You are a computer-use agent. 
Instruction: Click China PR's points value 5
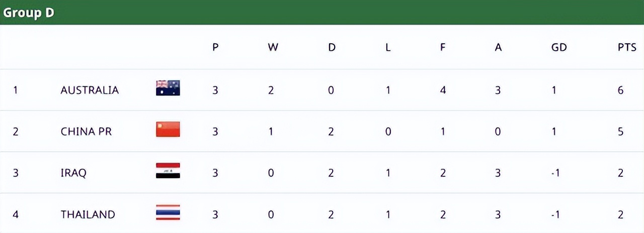coord(621,132)
